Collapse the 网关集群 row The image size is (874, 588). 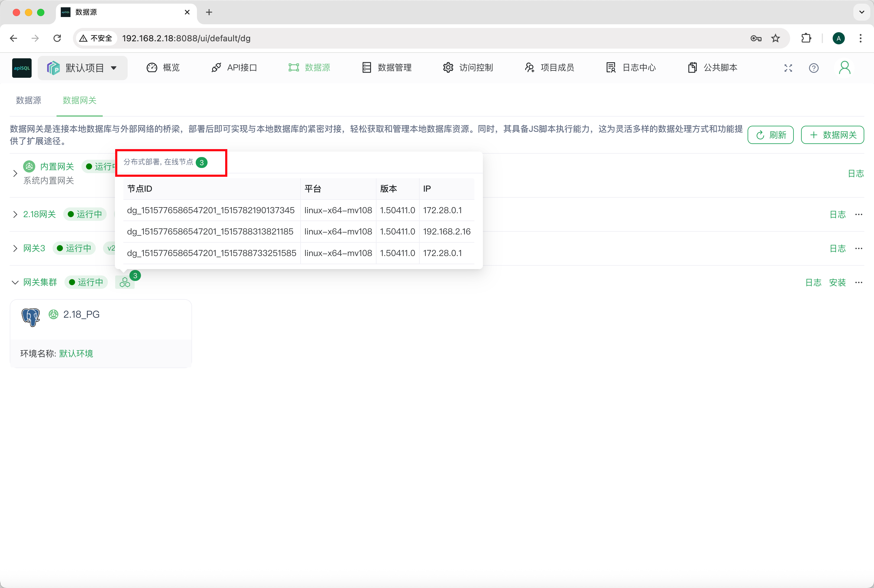pyautogui.click(x=15, y=282)
